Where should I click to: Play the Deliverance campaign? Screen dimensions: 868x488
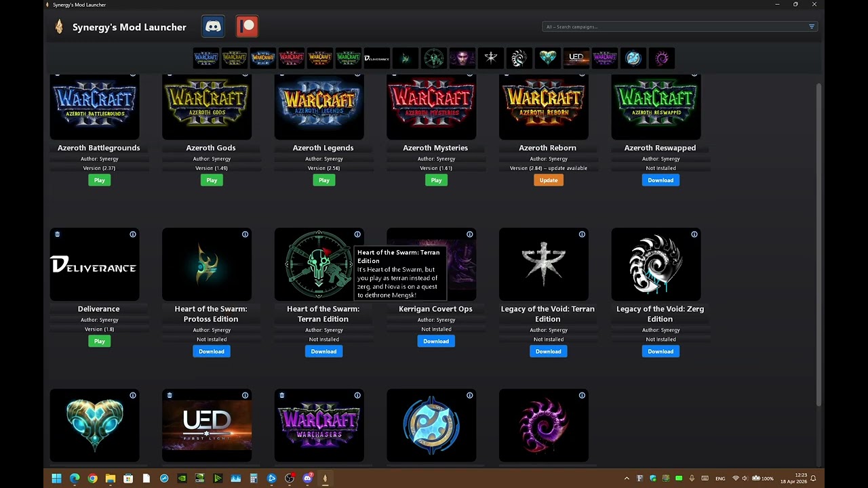point(99,342)
